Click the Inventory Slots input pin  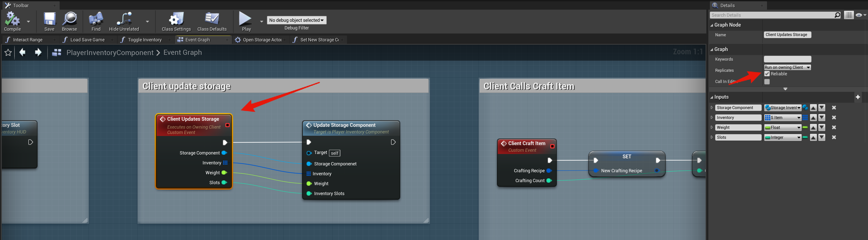coord(309,194)
